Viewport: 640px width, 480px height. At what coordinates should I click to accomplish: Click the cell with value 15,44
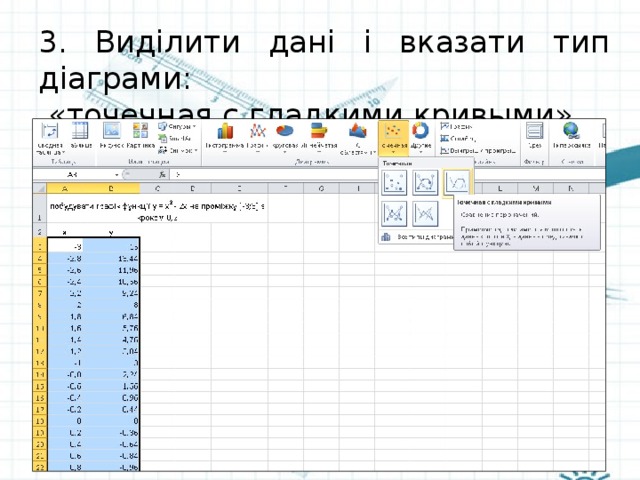click(111, 258)
